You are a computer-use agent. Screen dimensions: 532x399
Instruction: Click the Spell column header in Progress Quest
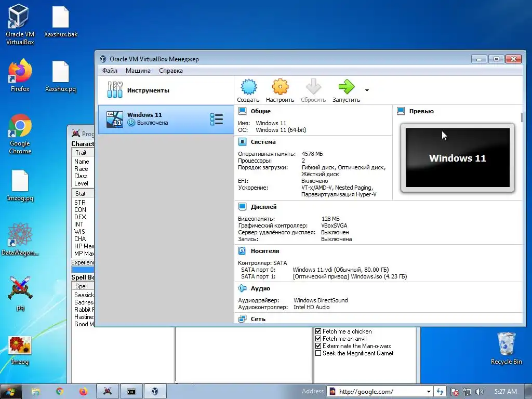click(83, 286)
